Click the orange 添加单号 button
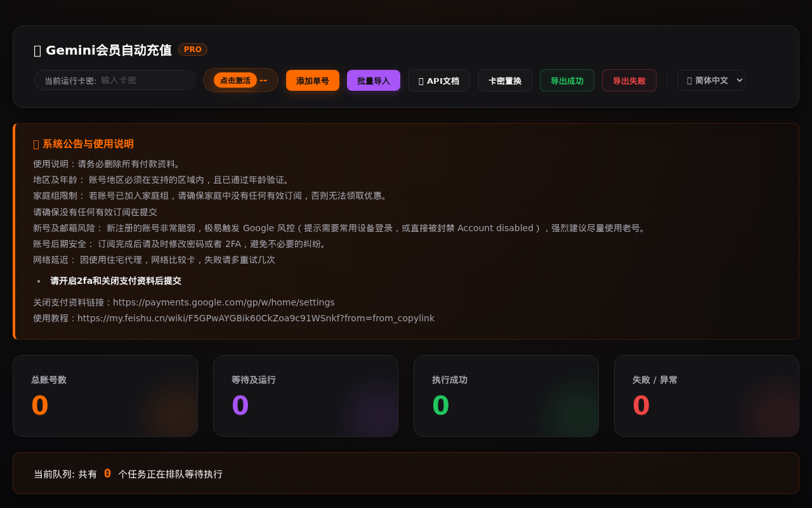This screenshot has height=508, width=812. (313, 81)
